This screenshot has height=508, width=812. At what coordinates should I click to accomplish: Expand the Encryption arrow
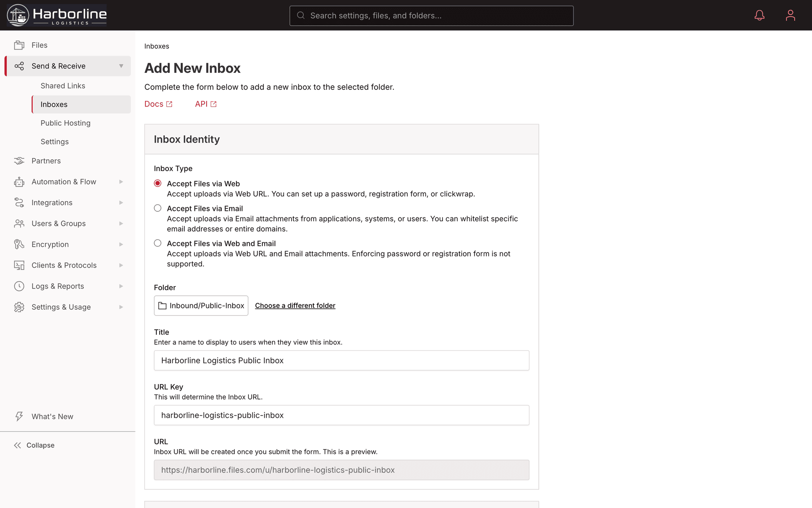121,244
